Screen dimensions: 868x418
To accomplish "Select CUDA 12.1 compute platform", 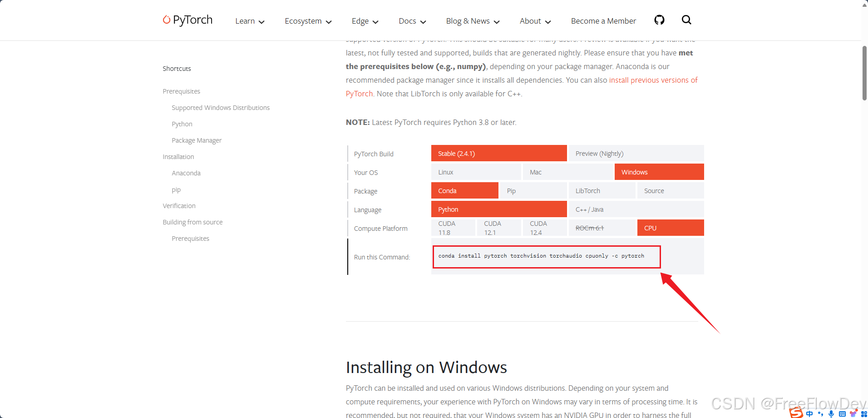I will (x=499, y=228).
